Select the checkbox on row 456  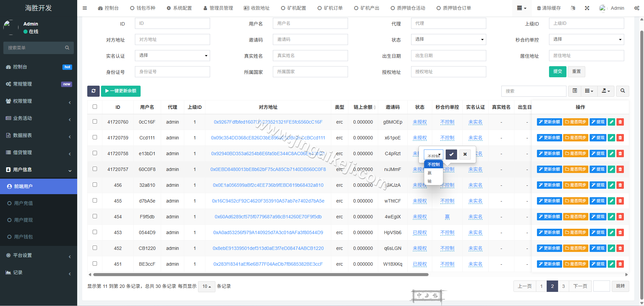[x=95, y=185]
